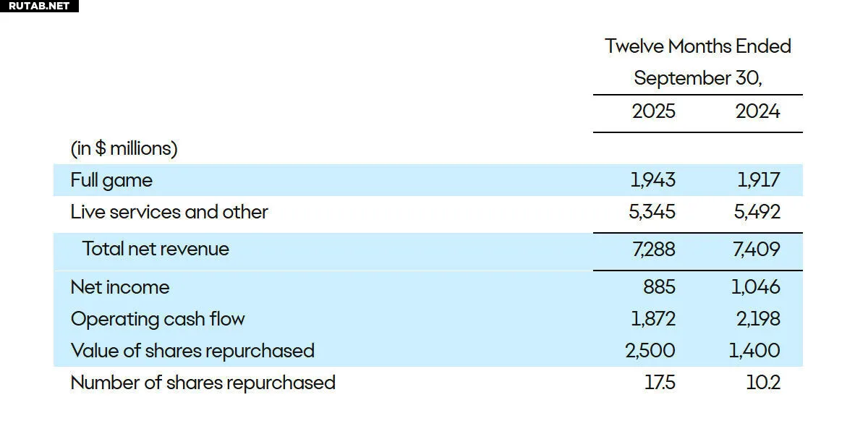Click operating cash flow 2024 value 2,198
The width and height of the screenshot is (868, 434).
pos(757,319)
